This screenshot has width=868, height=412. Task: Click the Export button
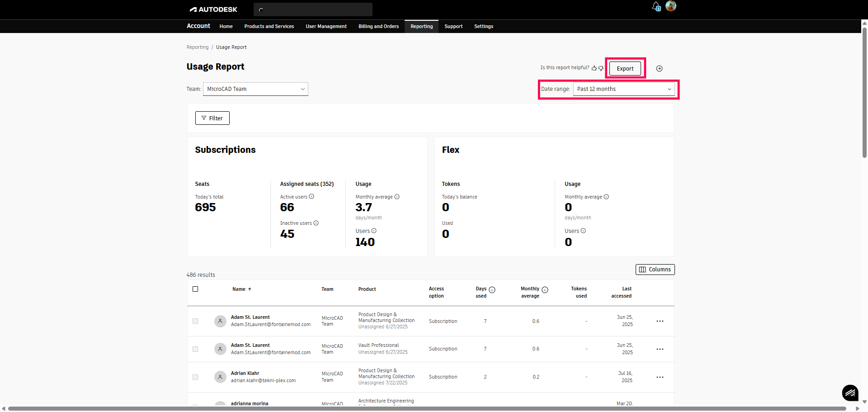click(x=625, y=69)
